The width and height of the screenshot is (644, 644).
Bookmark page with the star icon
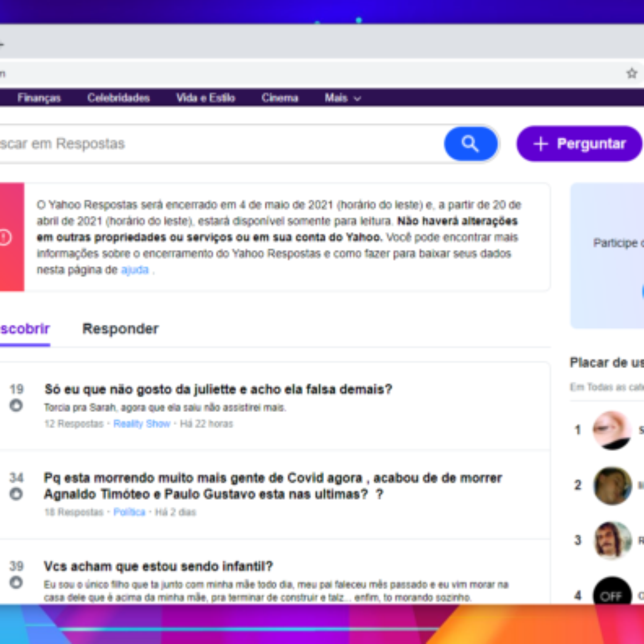[632, 73]
